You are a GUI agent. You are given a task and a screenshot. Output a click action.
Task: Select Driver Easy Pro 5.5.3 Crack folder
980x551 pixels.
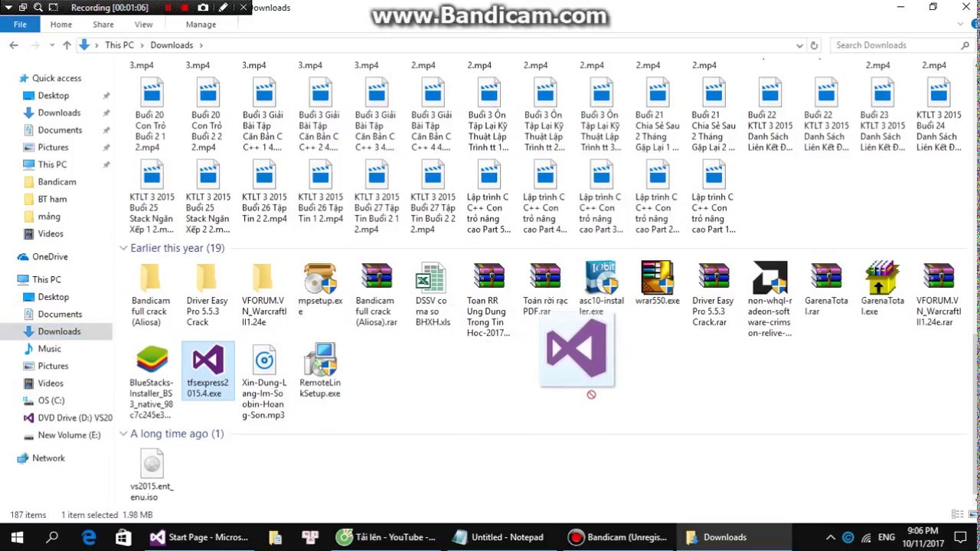click(207, 295)
